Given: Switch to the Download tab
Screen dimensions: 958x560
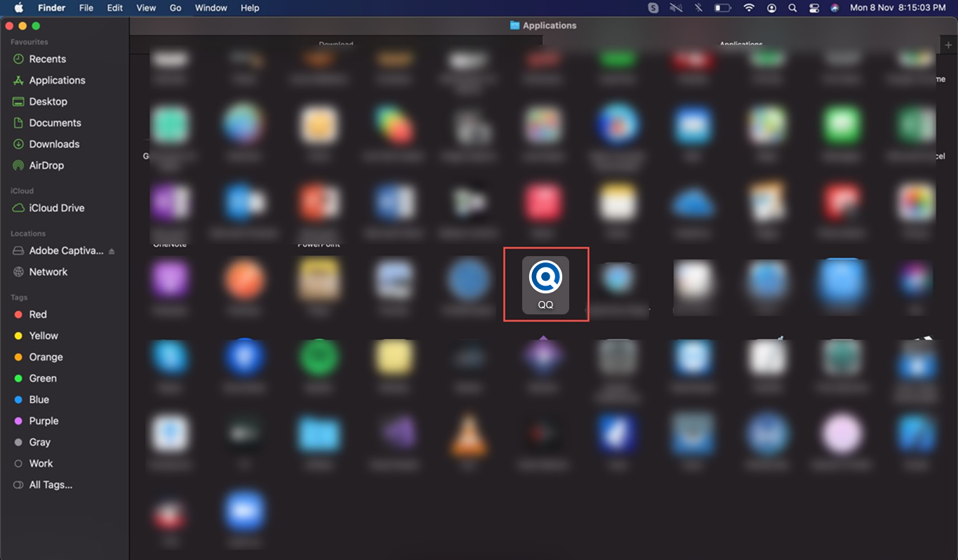Looking at the screenshot, I should click(336, 44).
